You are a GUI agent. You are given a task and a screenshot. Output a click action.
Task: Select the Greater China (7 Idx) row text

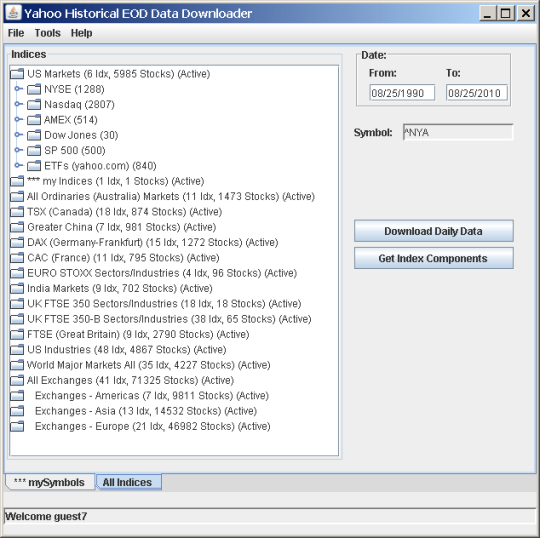pyautogui.click(x=122, y=227)
